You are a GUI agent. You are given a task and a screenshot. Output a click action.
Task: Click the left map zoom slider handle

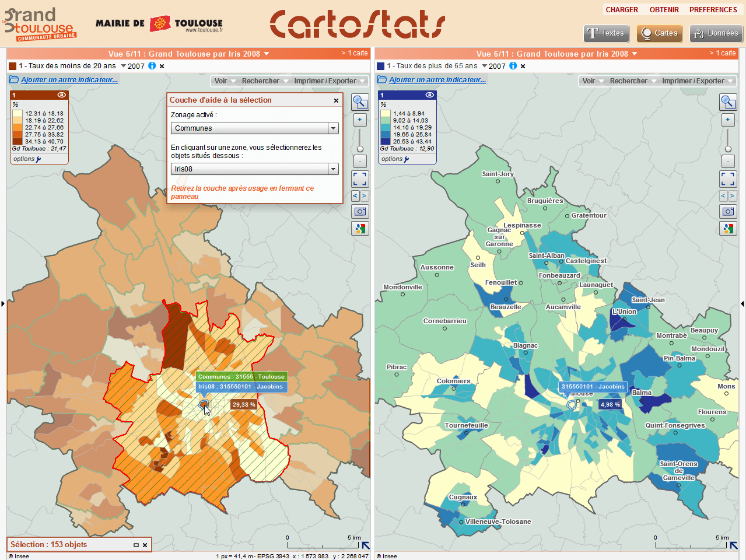360,149
